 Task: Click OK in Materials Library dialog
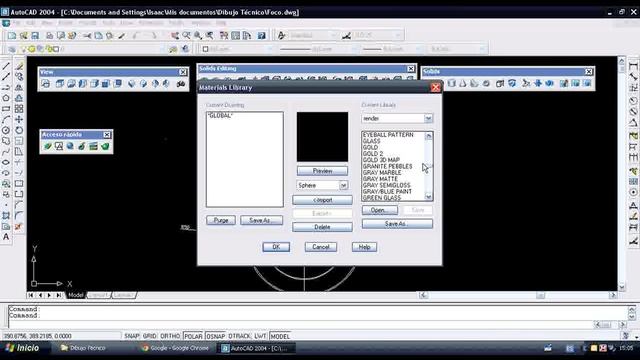coord(276,247)
